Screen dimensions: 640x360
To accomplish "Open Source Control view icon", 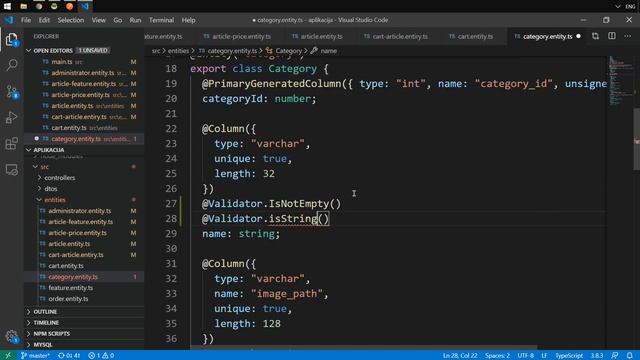I will (12, 91).
